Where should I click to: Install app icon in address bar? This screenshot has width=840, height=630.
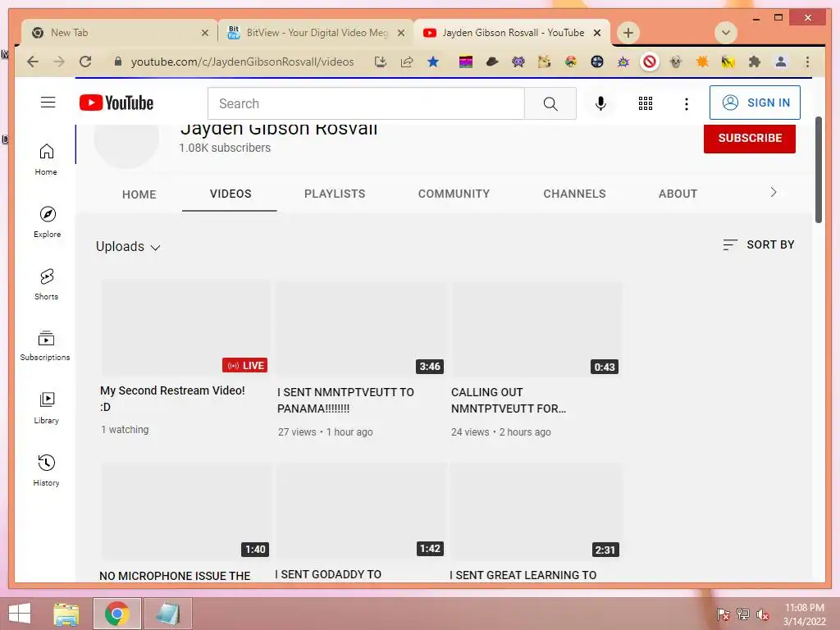coord(381,62)
